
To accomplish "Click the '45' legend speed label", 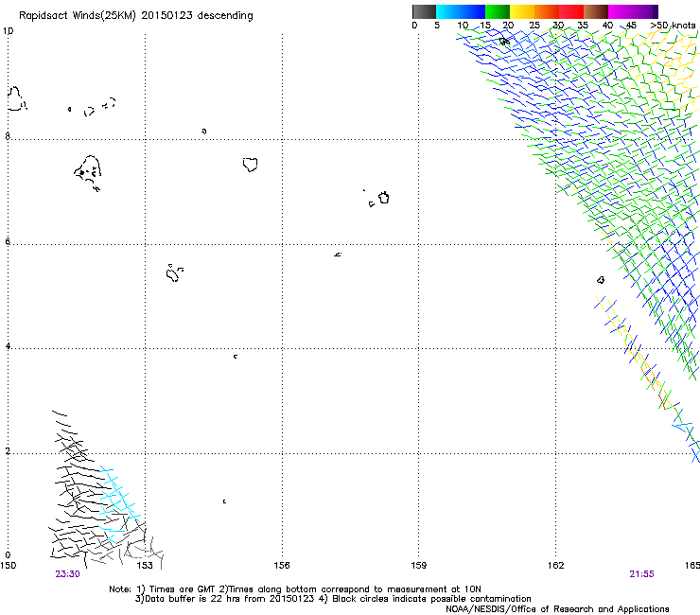I will 631,26.
